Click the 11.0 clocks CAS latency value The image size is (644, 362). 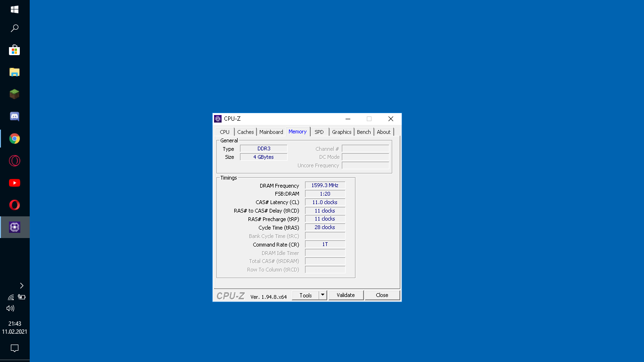pos(325,202)
